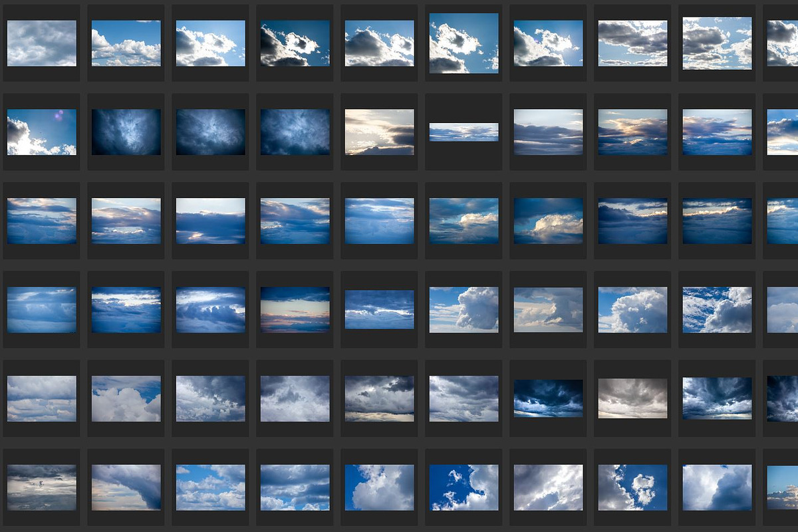Select the white cloud beside dark blue-gray cloud thumbnail

(717, 487)
